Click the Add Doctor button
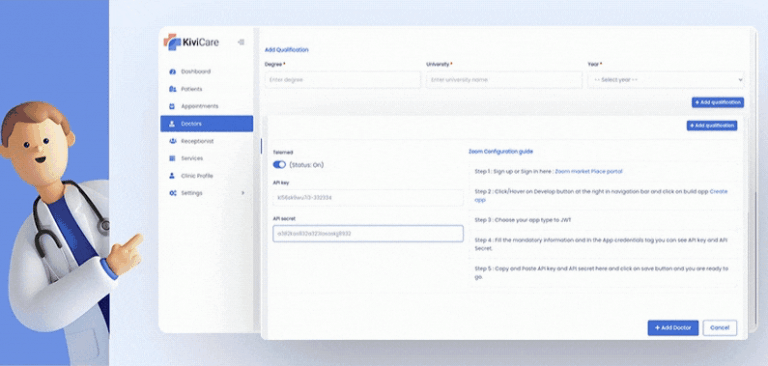 [x=673, y=328]
